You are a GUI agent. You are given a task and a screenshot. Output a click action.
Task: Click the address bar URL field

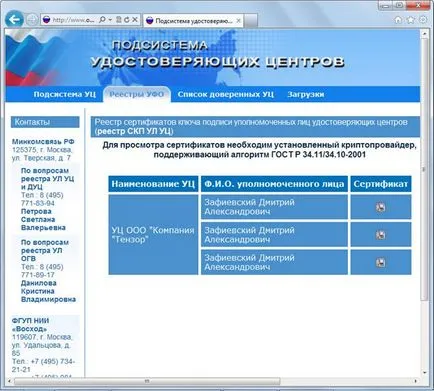point(73,20)
